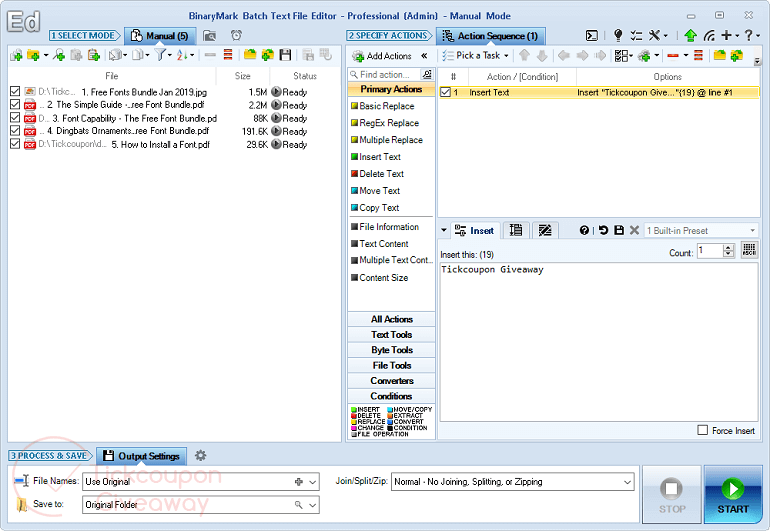Open the Output Settings tab
Screen dimensions: 770x531
pos(142,456)
